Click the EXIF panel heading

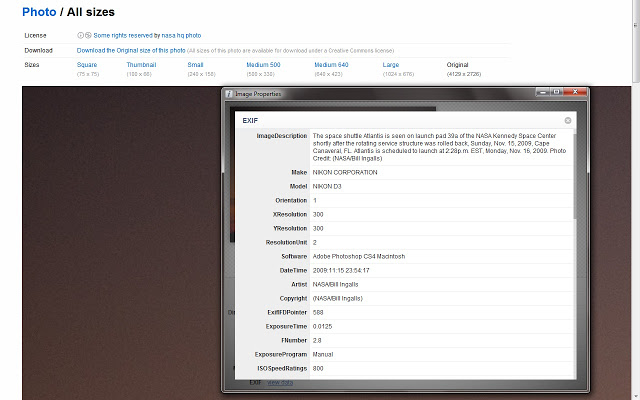point(250,121)
